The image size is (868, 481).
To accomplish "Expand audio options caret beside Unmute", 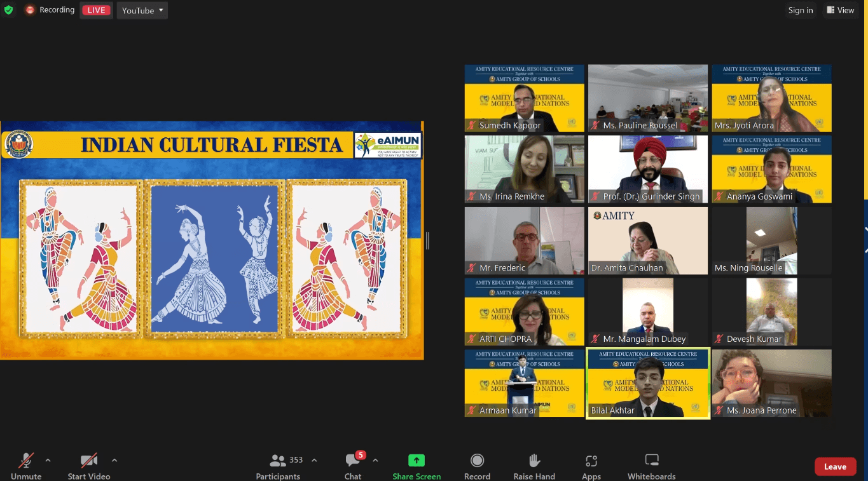I will coord(48,461).
